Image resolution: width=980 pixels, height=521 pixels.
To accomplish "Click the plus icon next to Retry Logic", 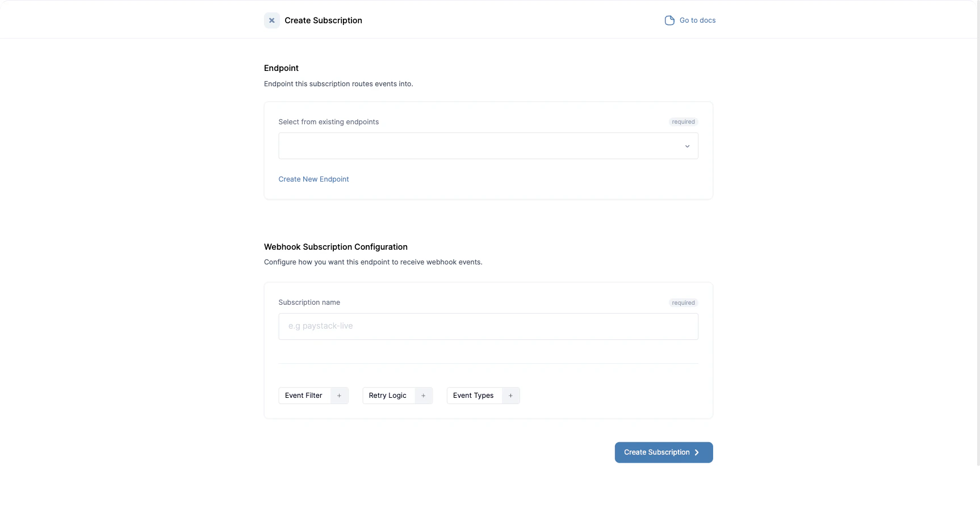I will coord(424,395).
